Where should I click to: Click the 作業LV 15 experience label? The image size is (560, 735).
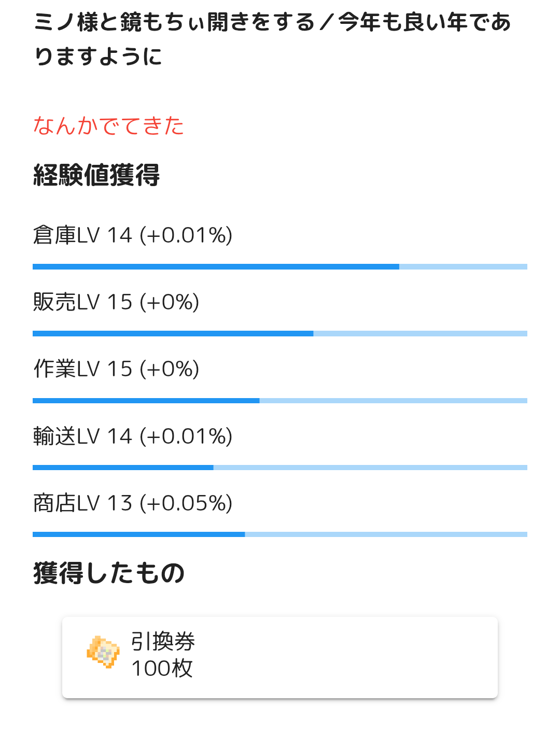pyautogui.click(x=116, y=369)
